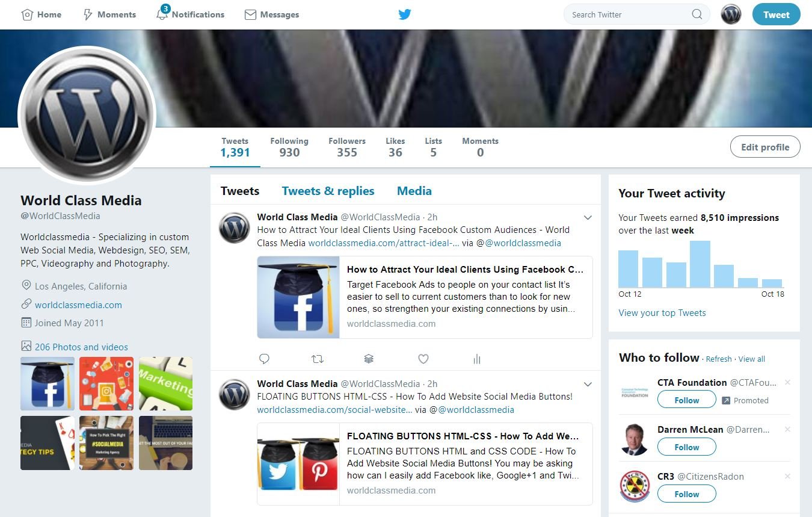Viewport: 812px width, 517px height.
Task: Click the Buffer stack icon on first tweet
Action: pyautogui.click(x=369, y=359)
